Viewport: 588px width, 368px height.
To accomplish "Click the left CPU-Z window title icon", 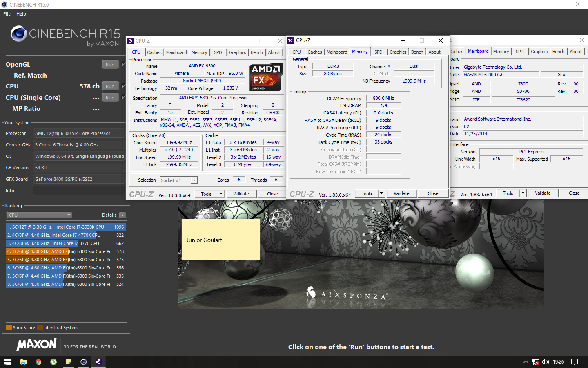I will (130, 41).
